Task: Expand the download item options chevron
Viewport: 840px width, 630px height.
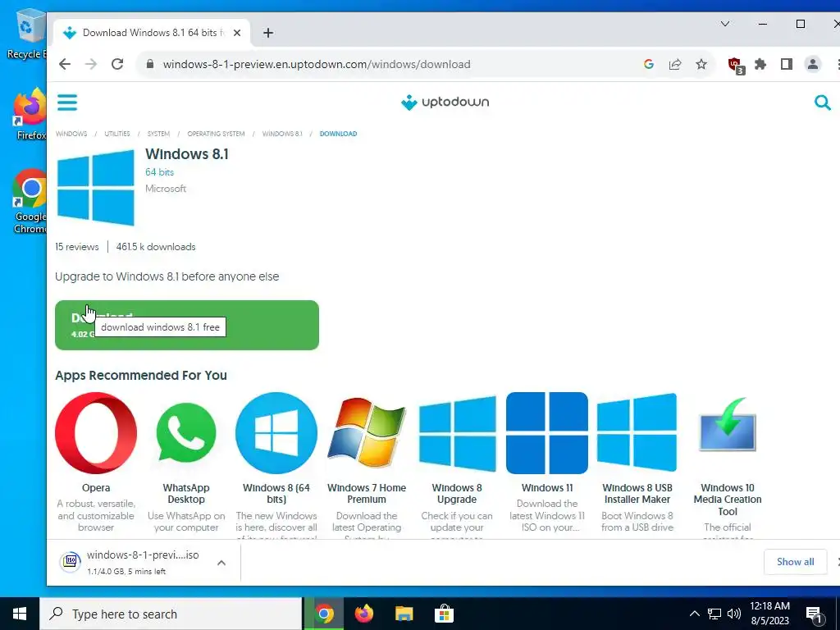Action: click(x=221, y=563)
